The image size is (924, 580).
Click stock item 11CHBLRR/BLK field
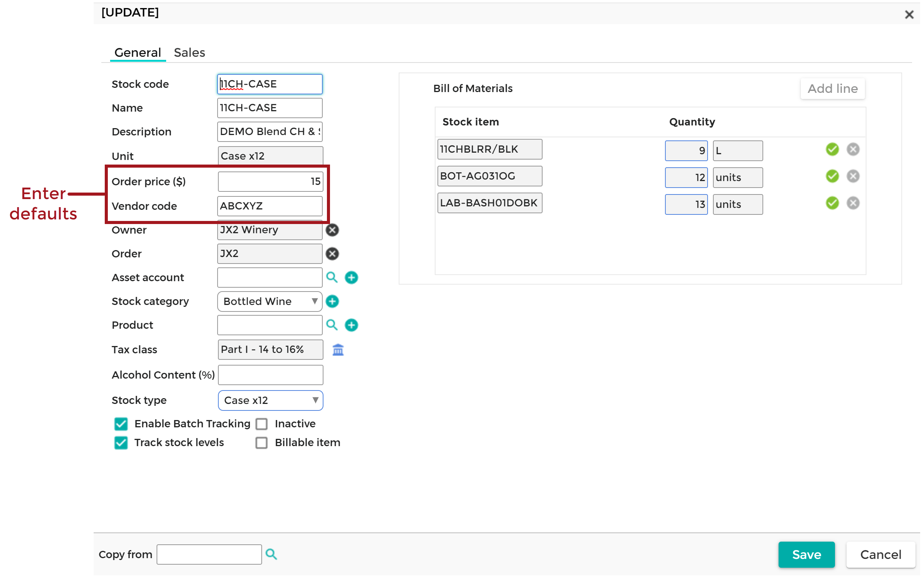pos(490,149)
